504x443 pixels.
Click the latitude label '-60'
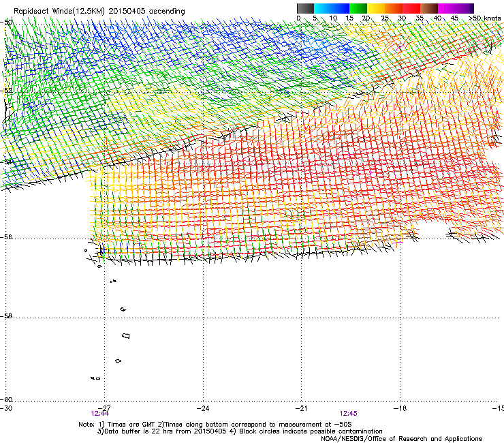click(7, 399)
